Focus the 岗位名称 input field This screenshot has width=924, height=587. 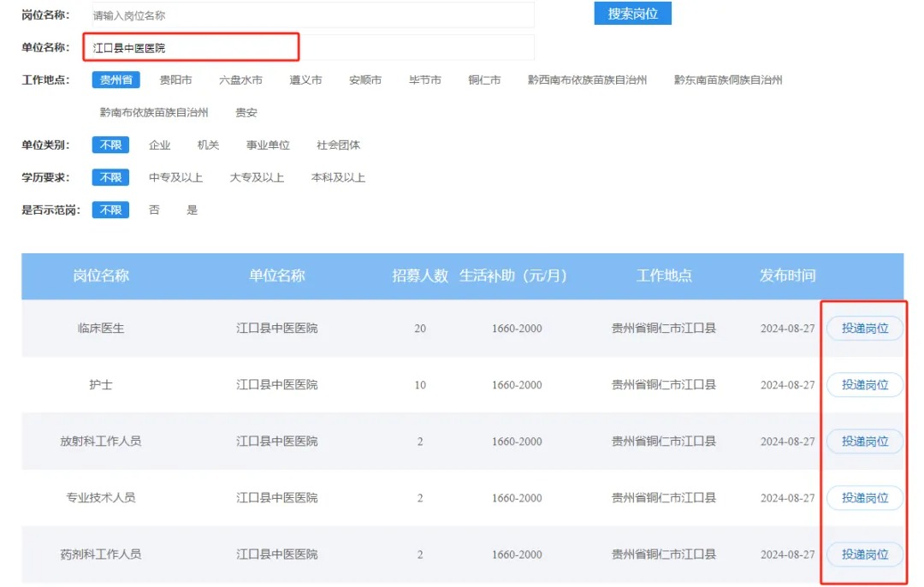pyautogui.click(x=312, y=15)
